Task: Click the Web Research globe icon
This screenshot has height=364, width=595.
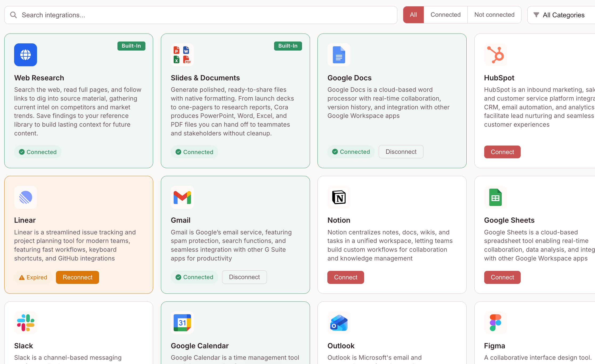Action: pos(26,55)
